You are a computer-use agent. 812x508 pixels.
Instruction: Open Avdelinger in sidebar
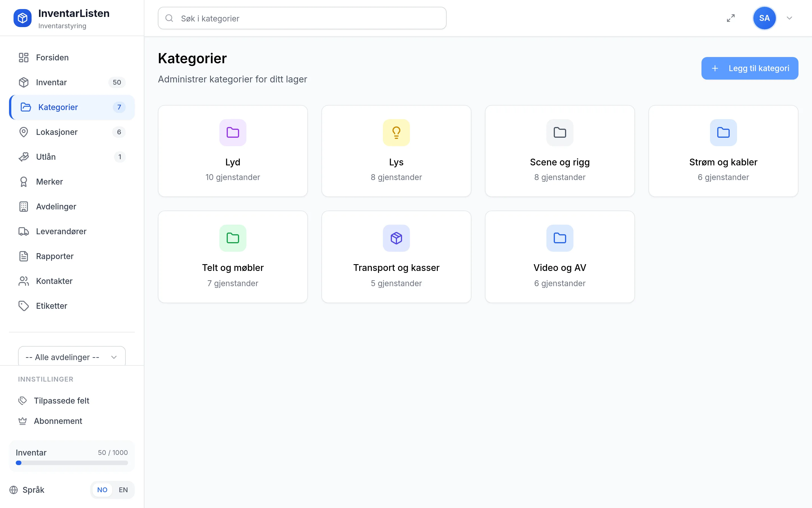tap(72, 207)
